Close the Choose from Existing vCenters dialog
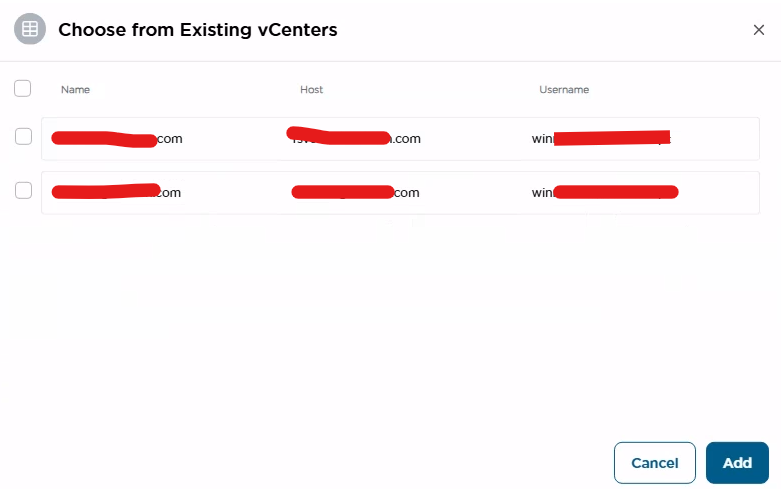The height and width of the screenshot is (489, 781). pyautogui.click(x=758, y=30)
